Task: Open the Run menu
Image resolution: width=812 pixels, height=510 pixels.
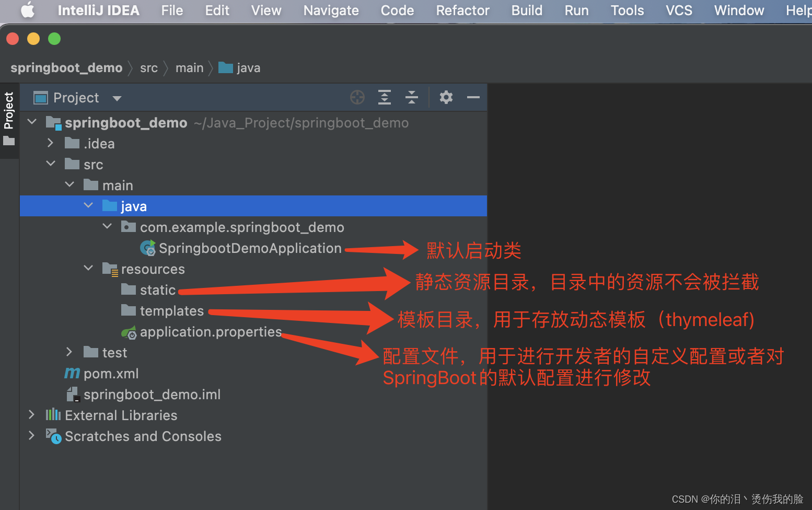Action: point(576,10)
